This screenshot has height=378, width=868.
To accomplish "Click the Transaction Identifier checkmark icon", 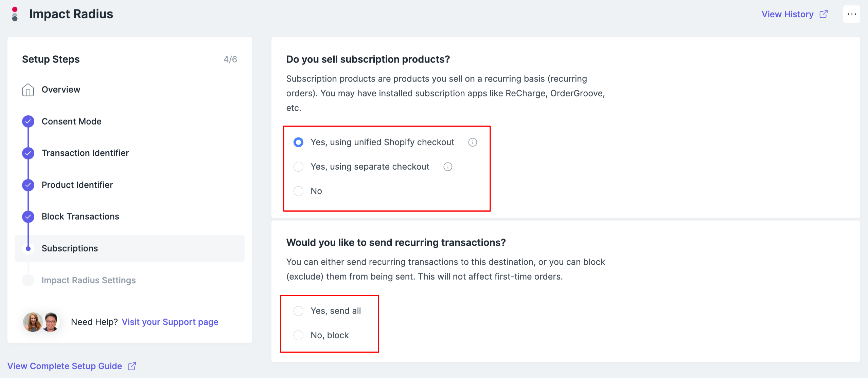I will [28, 153].
